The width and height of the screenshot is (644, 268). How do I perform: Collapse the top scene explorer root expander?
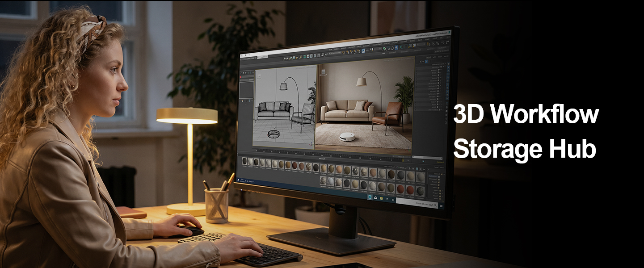tap(443, 67)
